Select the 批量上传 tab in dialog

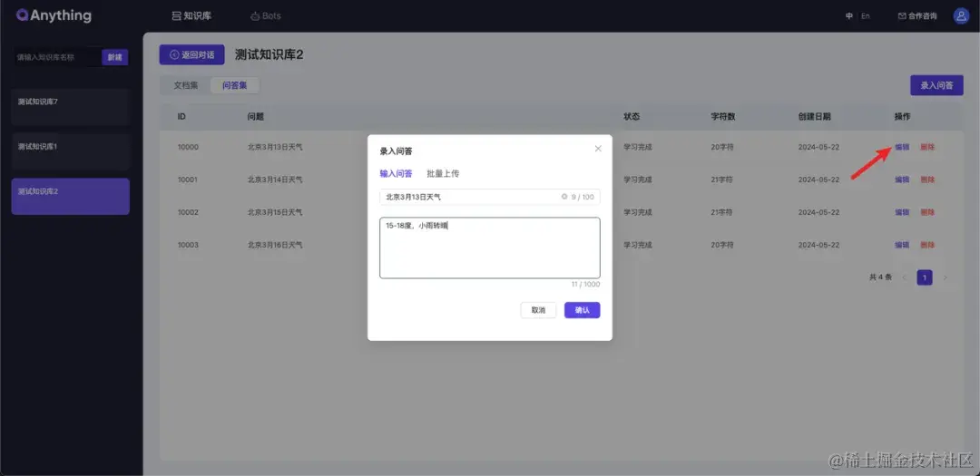(x=443, y=174)
